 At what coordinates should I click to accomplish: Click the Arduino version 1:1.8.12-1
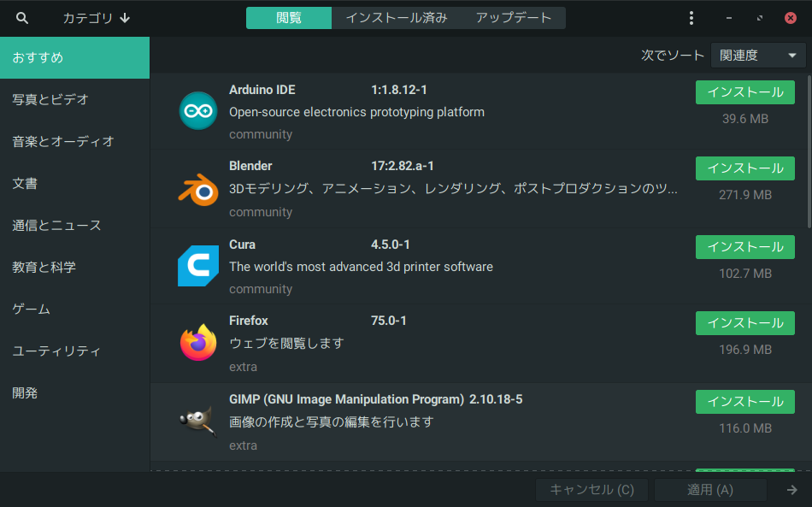[x=399, y=90]
